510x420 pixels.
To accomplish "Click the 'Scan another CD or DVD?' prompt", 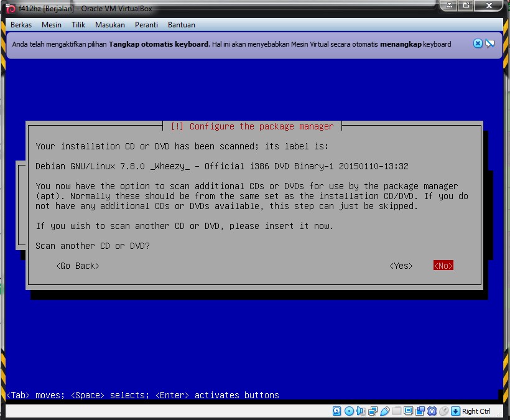I will [x=93, y=246].
